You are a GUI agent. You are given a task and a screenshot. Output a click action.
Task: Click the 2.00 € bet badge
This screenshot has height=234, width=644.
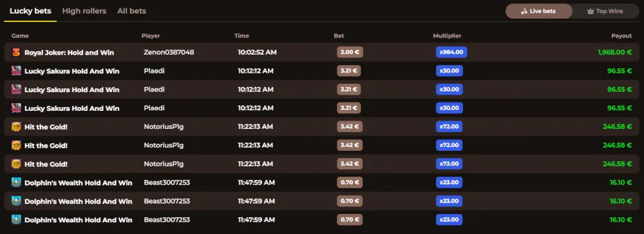350,52
